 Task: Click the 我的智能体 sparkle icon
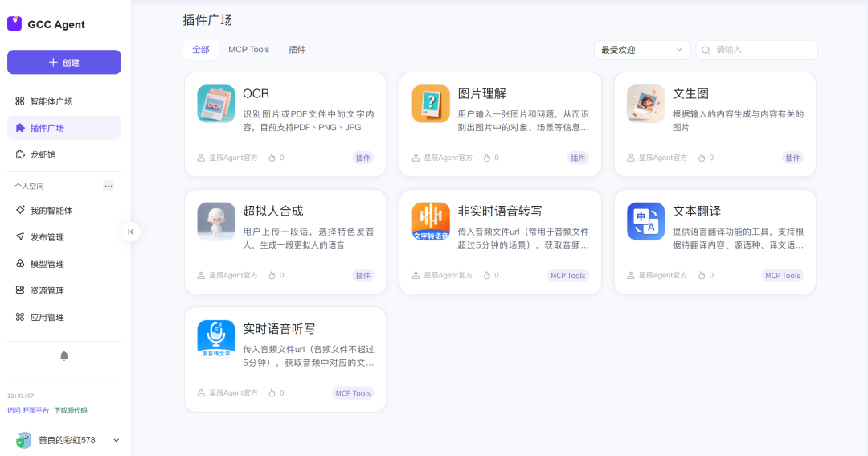pyautogui.click(x=20, y=210)
